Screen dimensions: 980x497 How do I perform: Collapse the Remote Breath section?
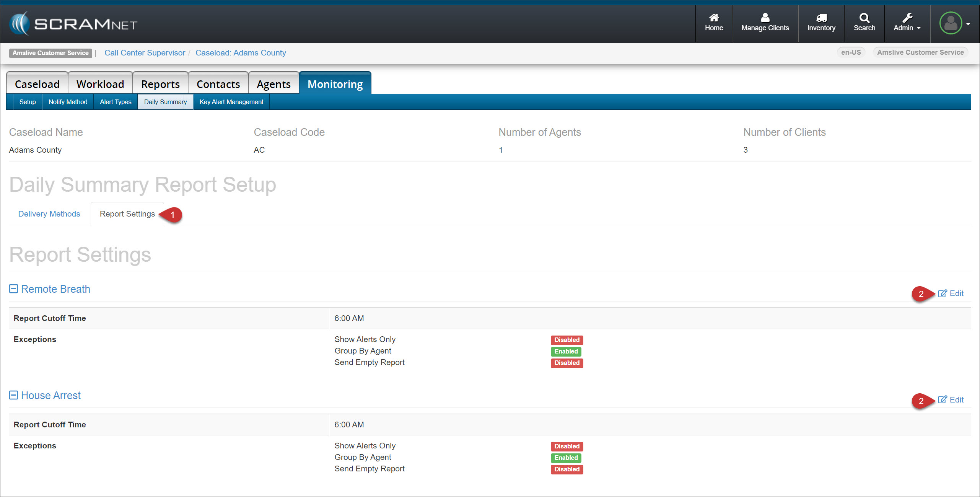14,289
